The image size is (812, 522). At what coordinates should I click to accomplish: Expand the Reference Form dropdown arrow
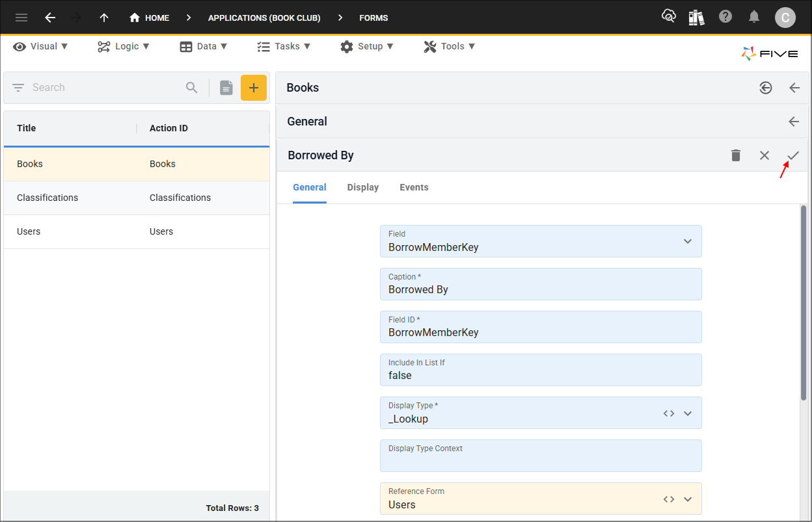(688, 499)
